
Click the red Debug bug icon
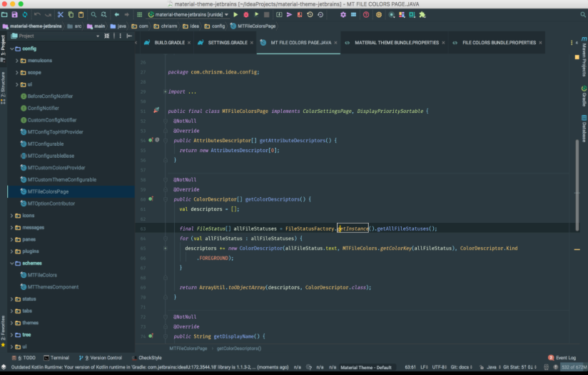[x=246, y=14]
